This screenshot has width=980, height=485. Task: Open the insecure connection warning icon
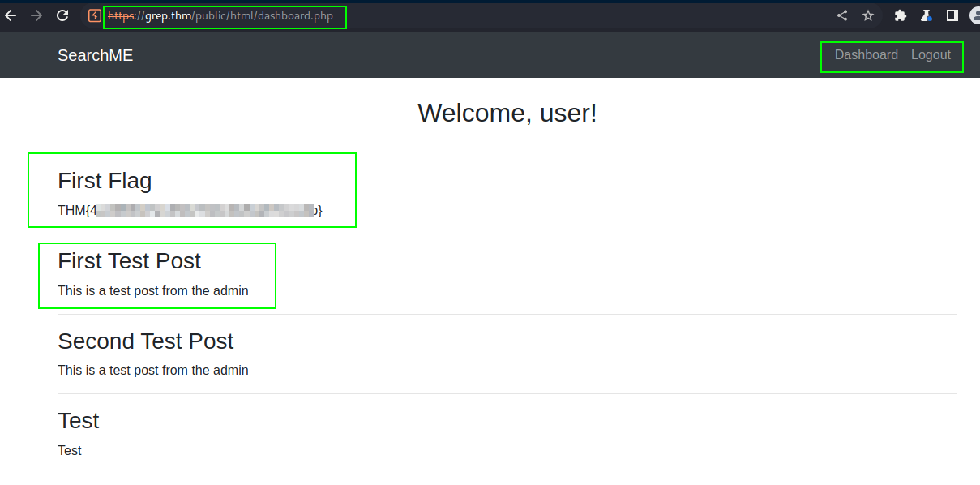point(95,15)
